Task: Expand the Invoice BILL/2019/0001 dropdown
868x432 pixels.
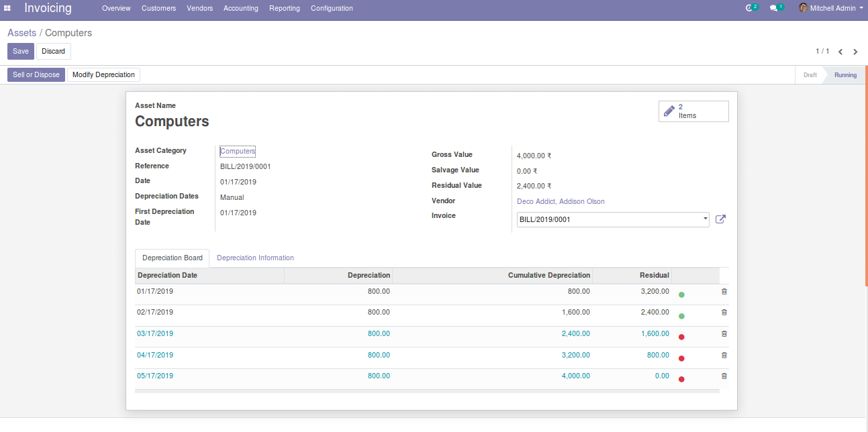Action: [705, 219]
